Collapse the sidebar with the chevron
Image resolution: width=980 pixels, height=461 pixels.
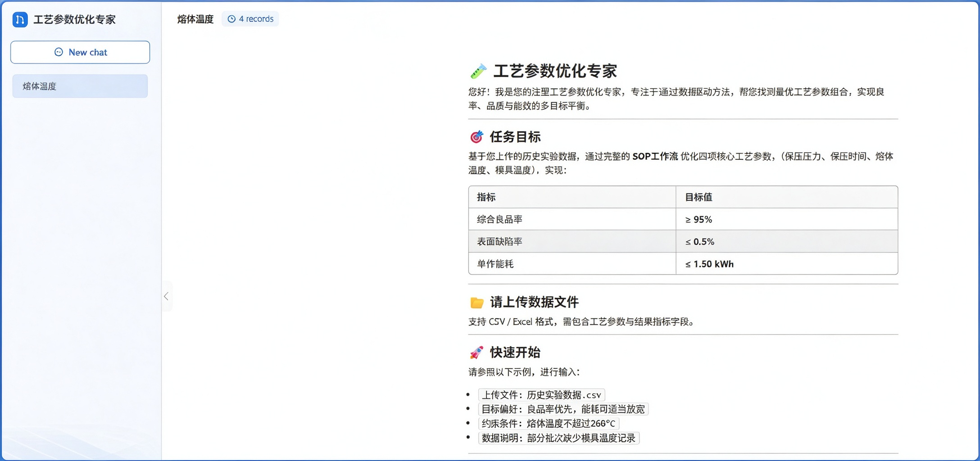pyautogui.click(x=166, y=296)
